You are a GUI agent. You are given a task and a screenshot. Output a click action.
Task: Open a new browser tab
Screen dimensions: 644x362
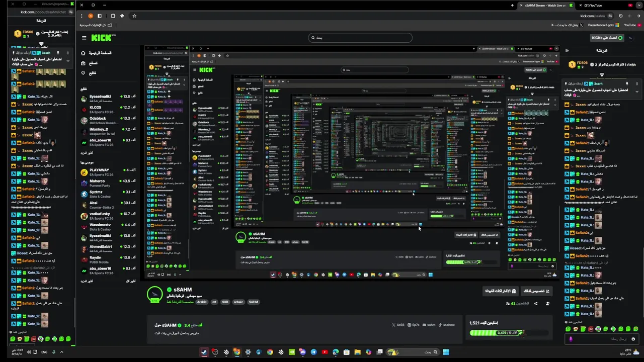coord(512,5)
